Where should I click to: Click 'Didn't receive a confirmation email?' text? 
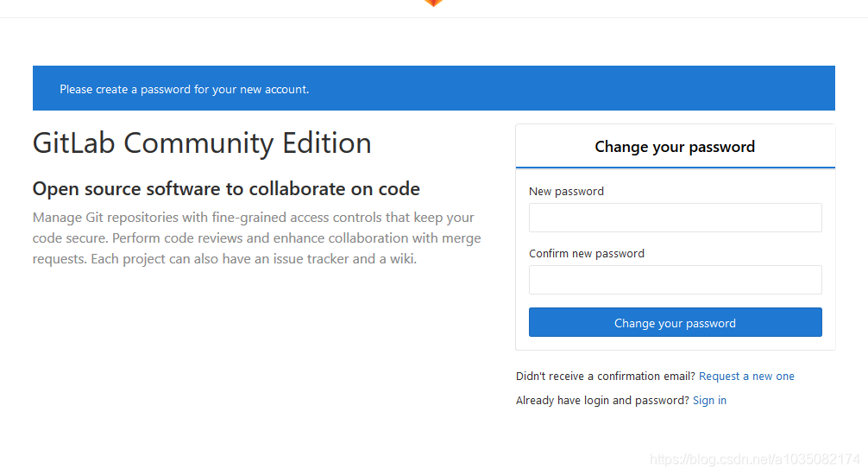(x=605, y=376)
